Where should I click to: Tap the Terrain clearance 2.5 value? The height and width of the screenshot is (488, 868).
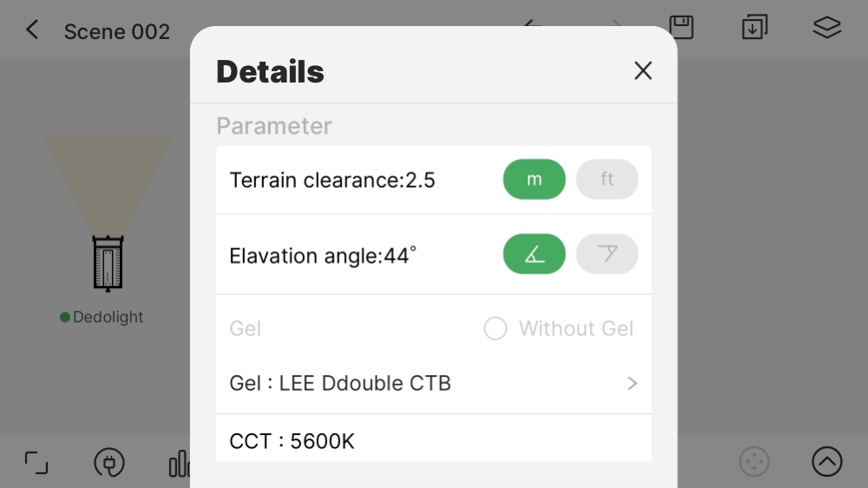[332, 181]
